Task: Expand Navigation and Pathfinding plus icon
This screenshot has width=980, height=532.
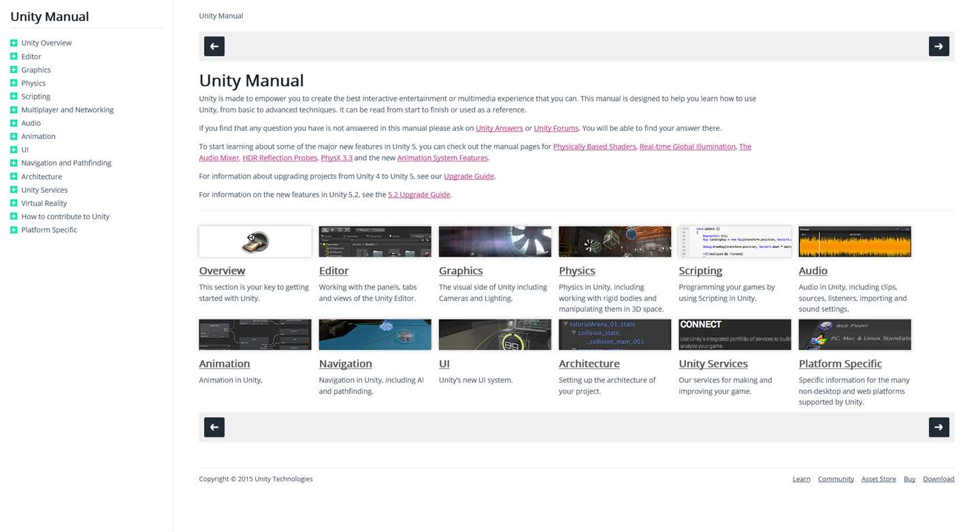Action: [x=14, y=163]
